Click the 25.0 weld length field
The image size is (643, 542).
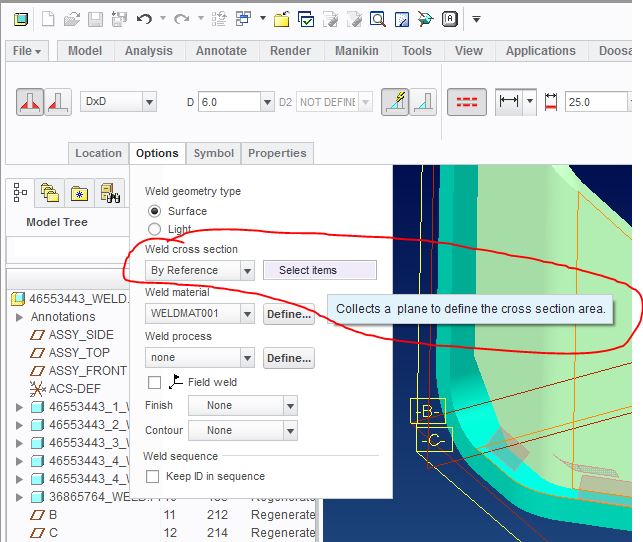click(596, 102)
